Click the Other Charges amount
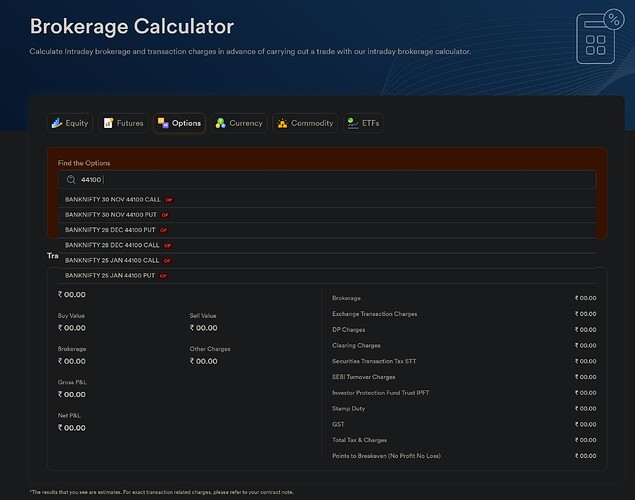This screenshot has height=500, width=635. (x=203, y=361)
